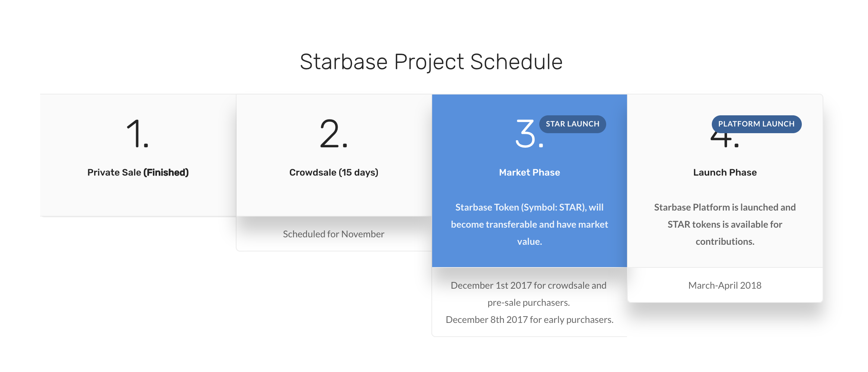The width and height of the screenshot is (868, 372).
Task: Click the December 8th 2017 early purchasers line
Action: pyautogui.click(x=530, y=320)
